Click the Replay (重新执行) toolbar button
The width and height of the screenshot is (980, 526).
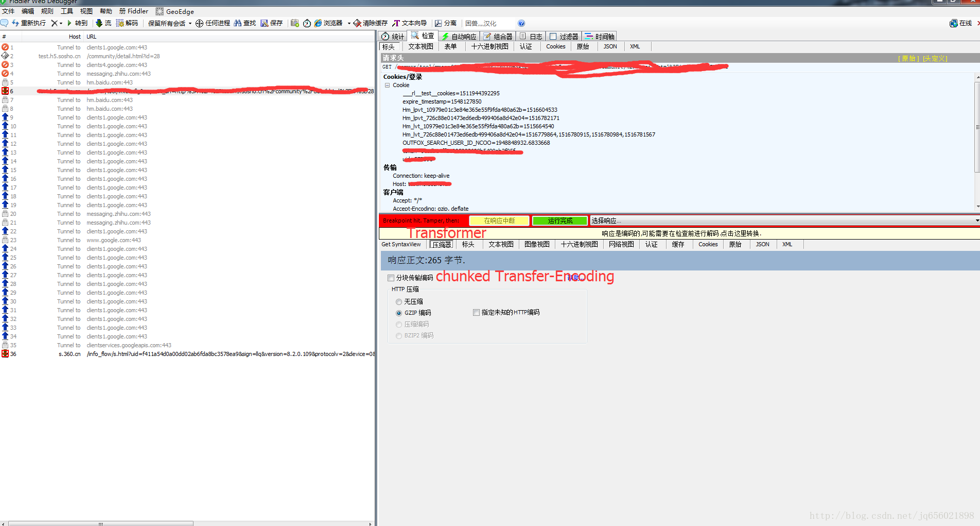pos(29,23)
